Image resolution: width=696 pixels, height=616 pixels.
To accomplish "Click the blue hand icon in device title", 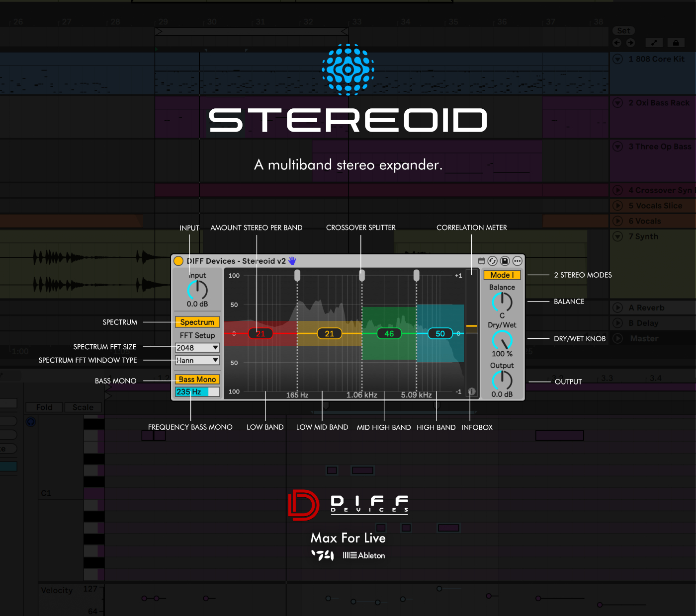I will tap(292, 261).
